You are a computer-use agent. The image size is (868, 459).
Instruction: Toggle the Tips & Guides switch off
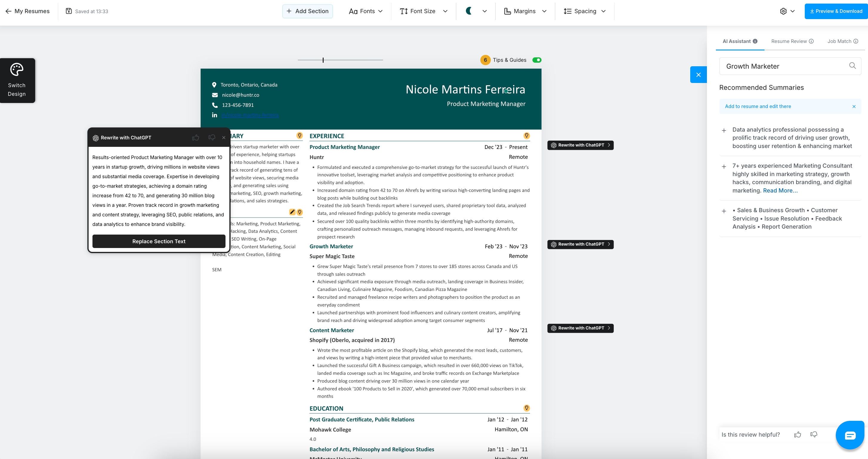pyautogui.click(x=537, y=60)
